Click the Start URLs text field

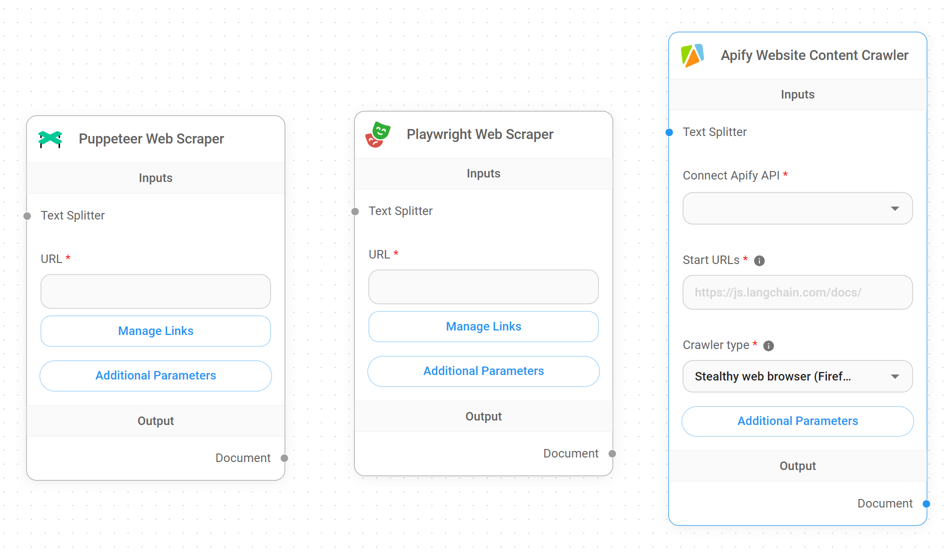coord(797,292)
